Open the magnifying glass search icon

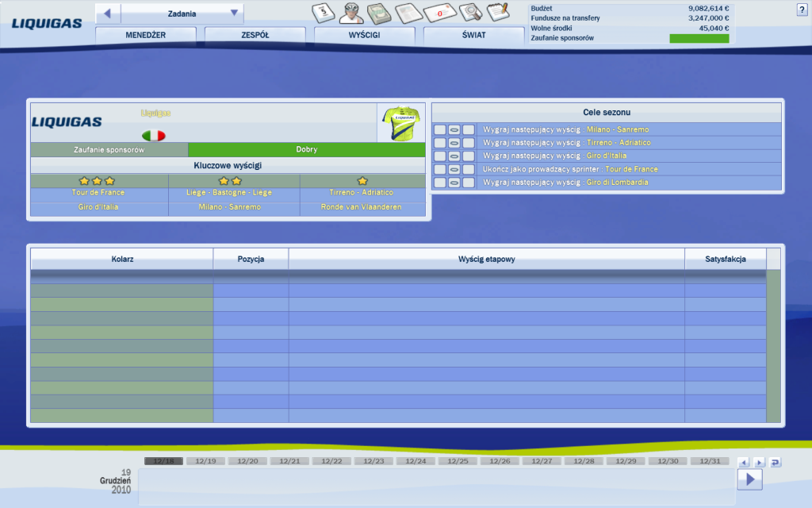click(x=470, y=13)
